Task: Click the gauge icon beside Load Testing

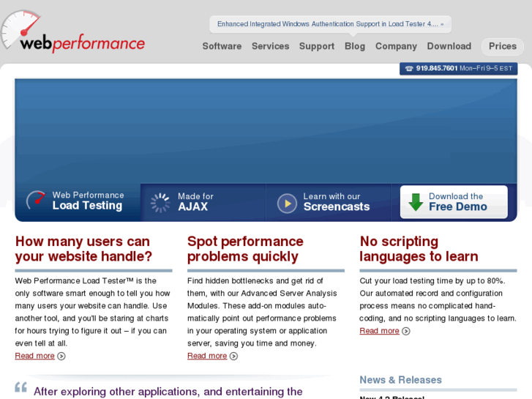Action: [x=36, y=200]
